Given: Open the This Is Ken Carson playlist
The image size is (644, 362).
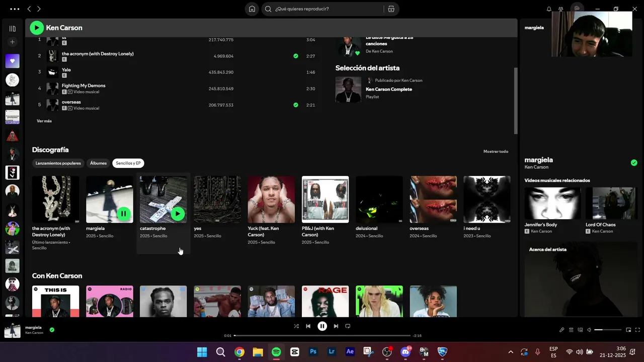Looking at the screenshot, I should tap(55, 301).
